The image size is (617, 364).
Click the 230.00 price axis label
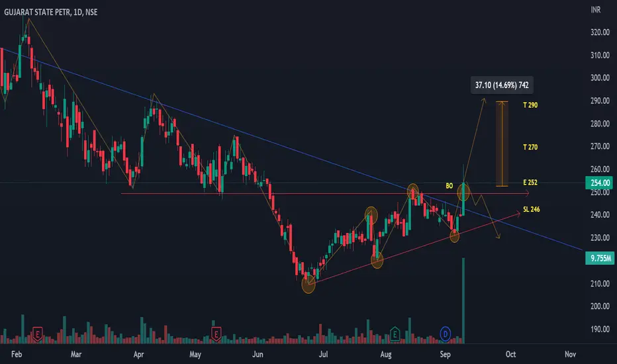tap(600, 238)
